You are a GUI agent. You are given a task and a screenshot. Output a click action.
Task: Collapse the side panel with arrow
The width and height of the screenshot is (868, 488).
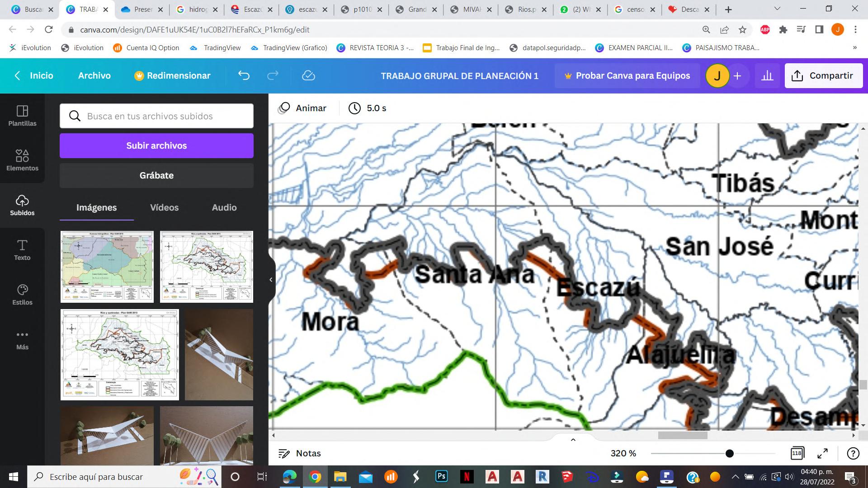coord(271,280)
